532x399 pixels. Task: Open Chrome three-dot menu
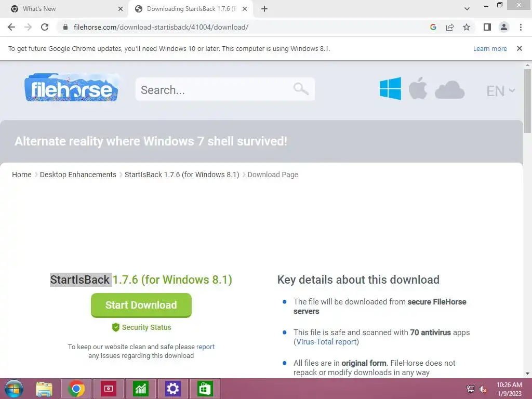pyautogui.click(x=521, y=27)
